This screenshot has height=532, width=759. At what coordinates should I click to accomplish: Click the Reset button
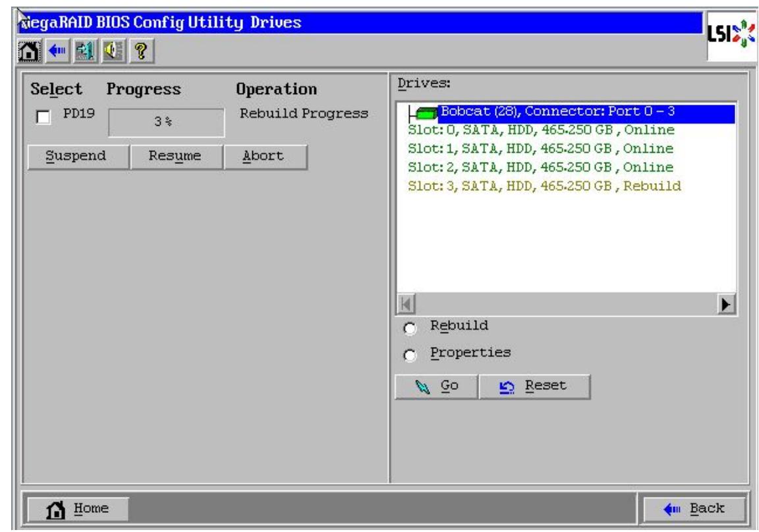534,386
